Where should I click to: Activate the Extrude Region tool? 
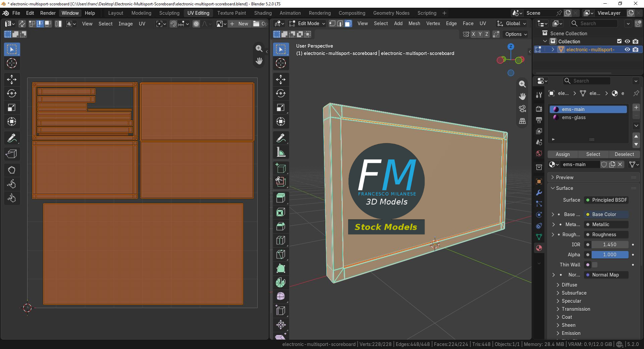tap(281, 198)
